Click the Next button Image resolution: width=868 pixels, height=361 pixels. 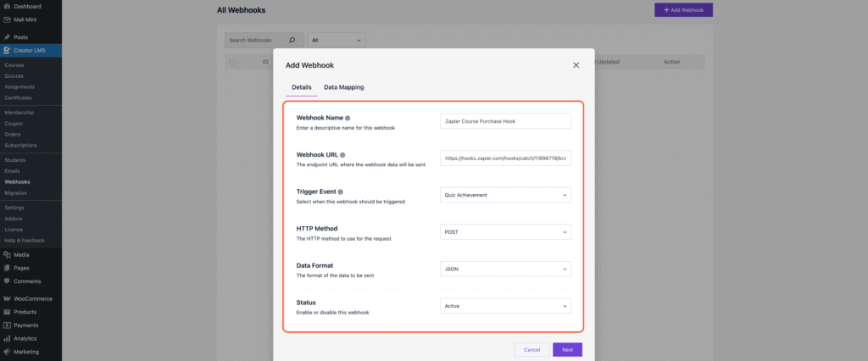point(567,350)
